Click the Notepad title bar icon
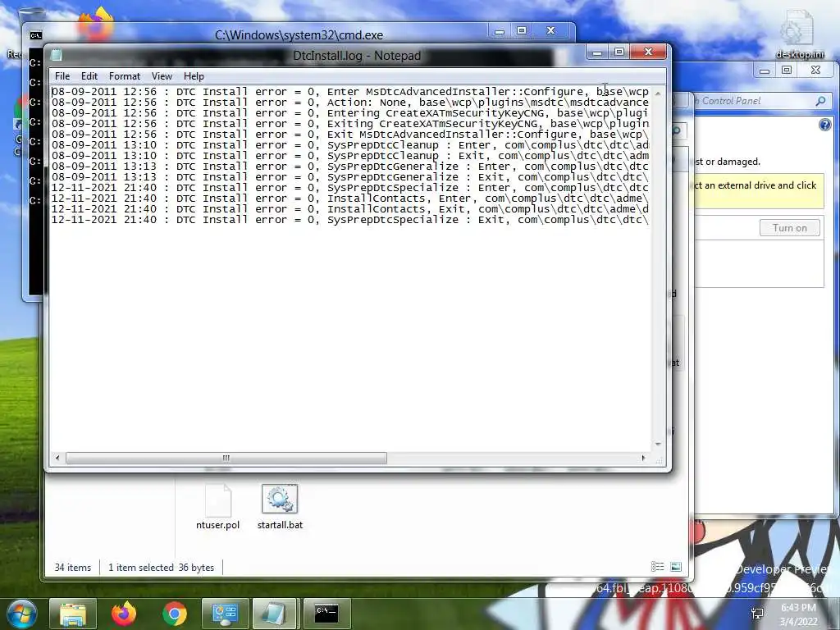 tap(57, 55)
